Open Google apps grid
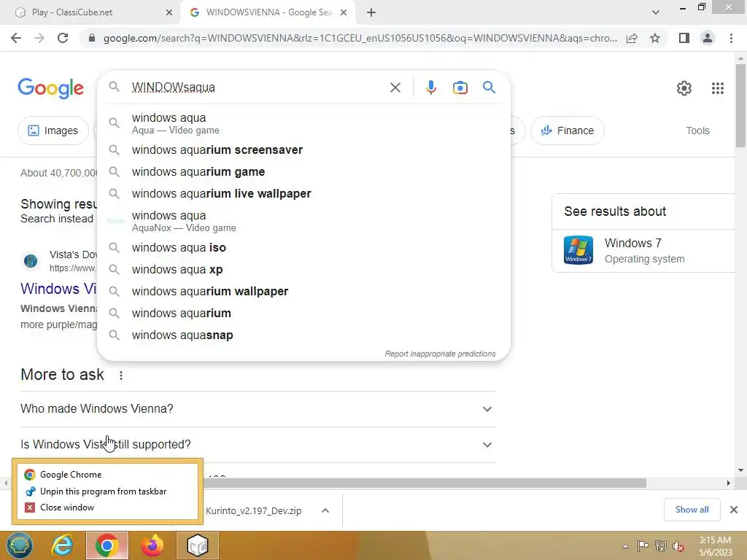This screenshot has height=560, width=747. point(718,88)
